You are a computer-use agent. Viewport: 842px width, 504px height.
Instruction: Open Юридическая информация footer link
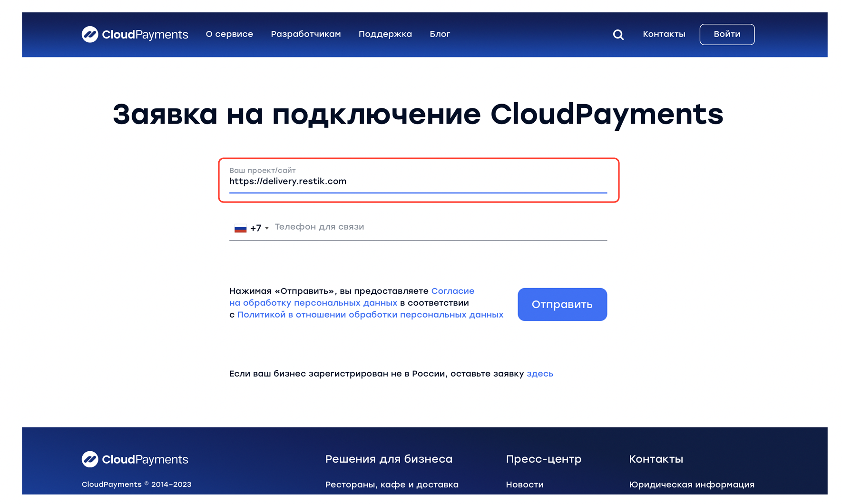(692, 485)
